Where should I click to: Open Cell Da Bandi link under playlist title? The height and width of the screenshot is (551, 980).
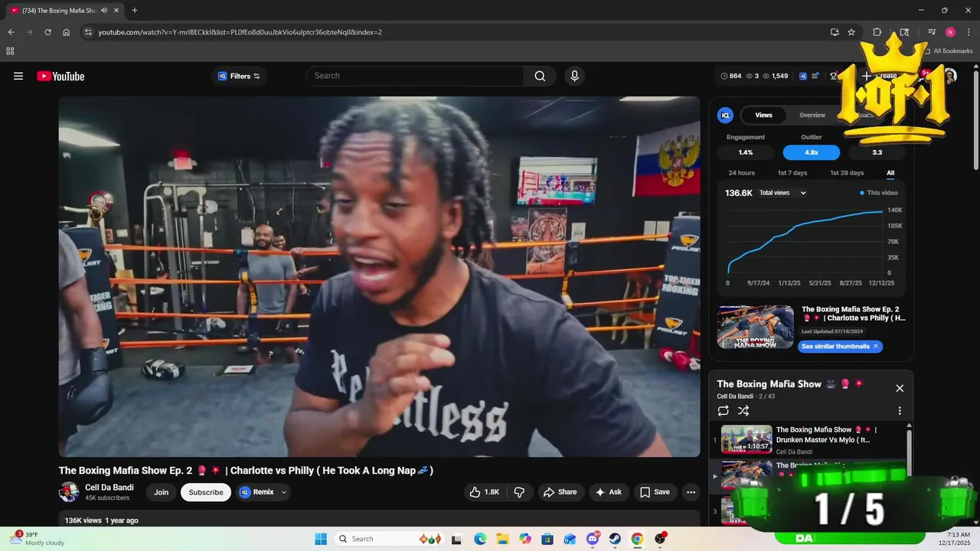click(x=735, y=396)
